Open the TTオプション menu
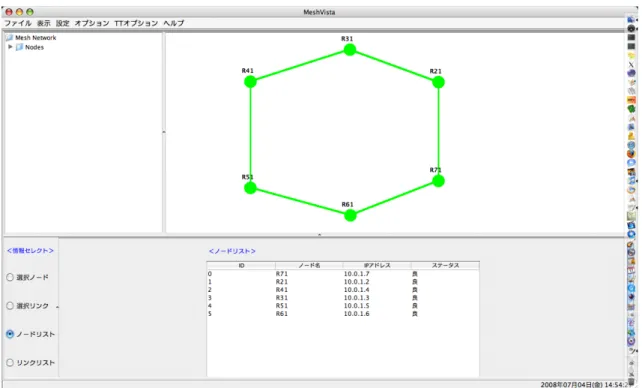Screen dimensions: 642x388 [x=136, y=23]
